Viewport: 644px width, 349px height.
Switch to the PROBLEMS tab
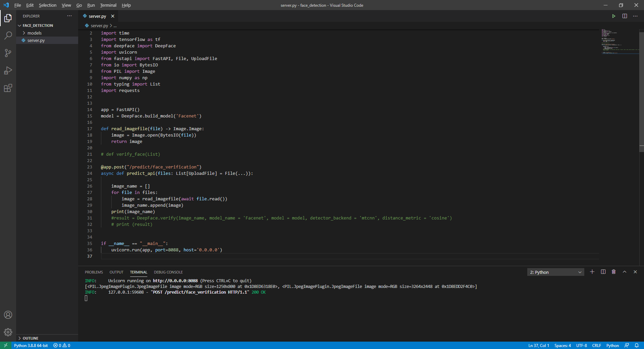pos(94,272)
